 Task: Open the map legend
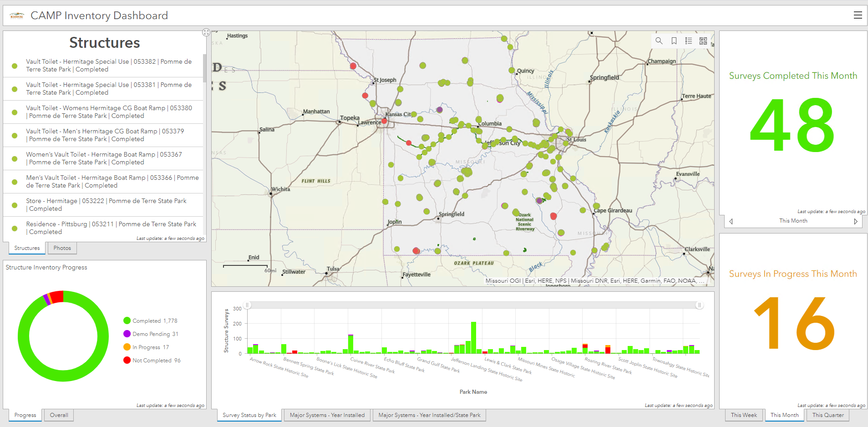pyautogui.click(x=688, y=41)
